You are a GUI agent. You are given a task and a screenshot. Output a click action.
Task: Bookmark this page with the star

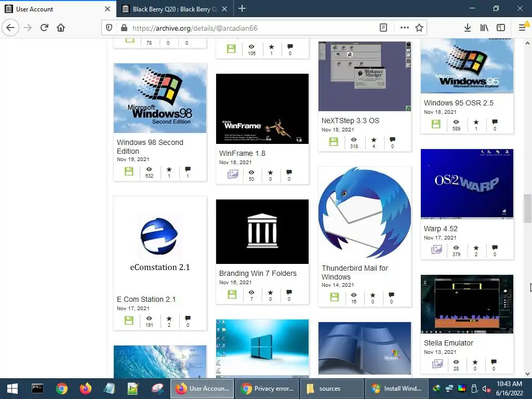coord(419,28)
